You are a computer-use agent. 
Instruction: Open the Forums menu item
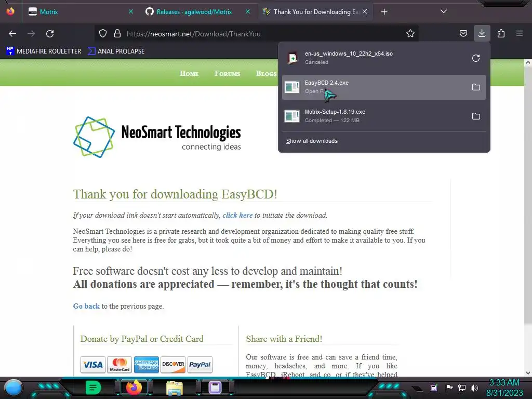coord(228,73)
